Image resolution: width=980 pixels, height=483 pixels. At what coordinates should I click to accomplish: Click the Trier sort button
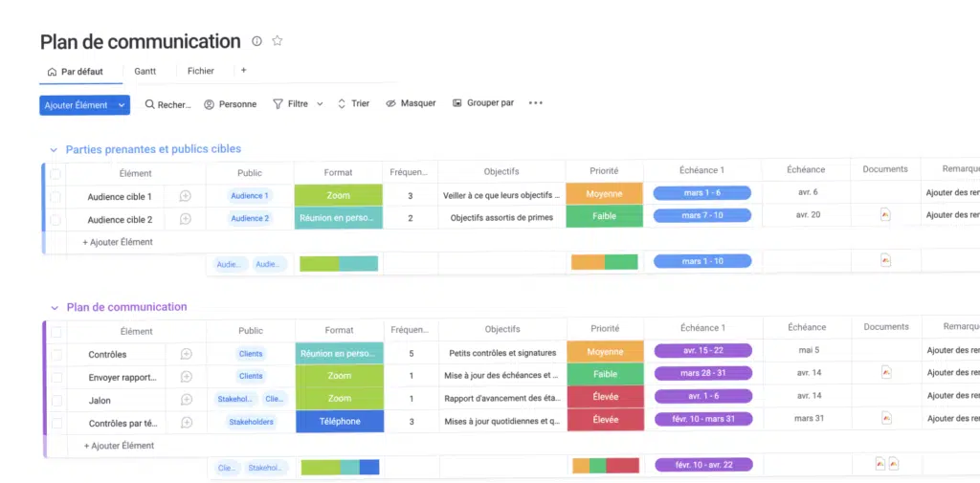pos(353,103)
